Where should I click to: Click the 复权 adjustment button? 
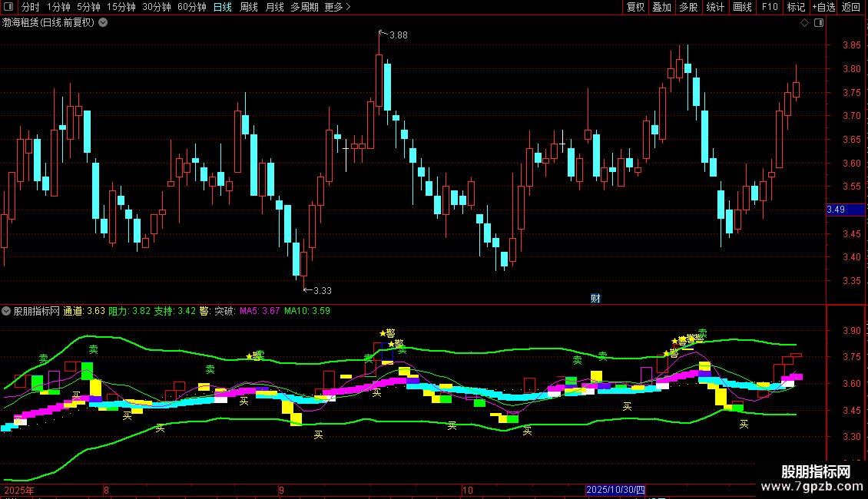(x=635, y=8)
